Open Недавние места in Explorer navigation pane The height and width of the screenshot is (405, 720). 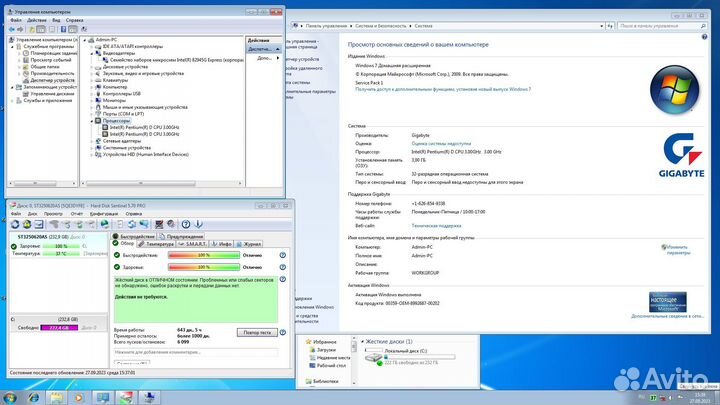(330, 358)
